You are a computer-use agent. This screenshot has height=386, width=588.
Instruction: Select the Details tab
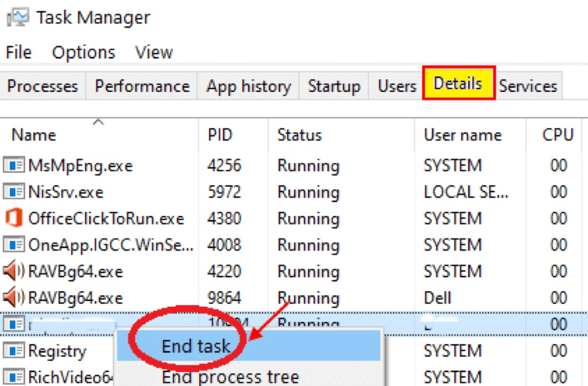click(458, 83)
